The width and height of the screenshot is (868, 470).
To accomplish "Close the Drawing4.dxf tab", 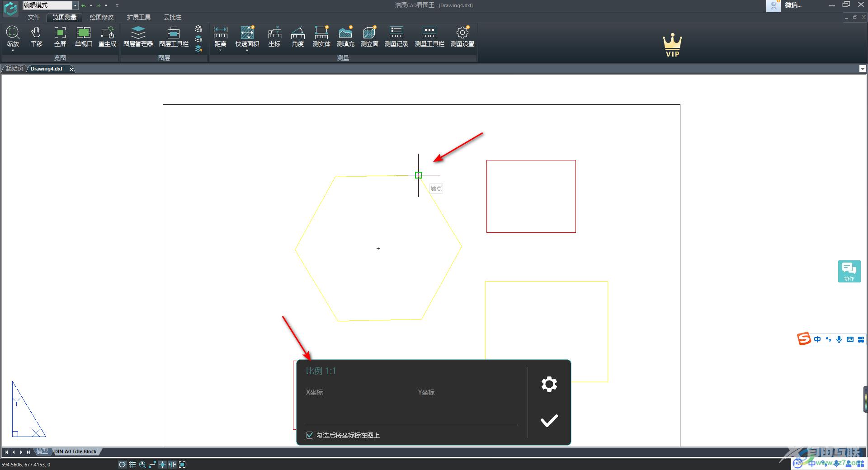I will point(71,69).
